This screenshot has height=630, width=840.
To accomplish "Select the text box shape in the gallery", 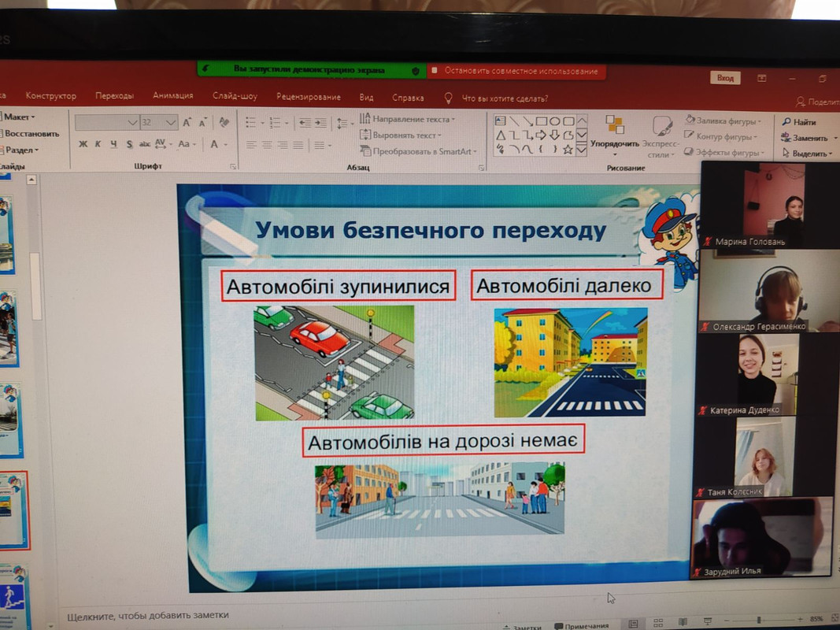I will (x=501, y=120).
